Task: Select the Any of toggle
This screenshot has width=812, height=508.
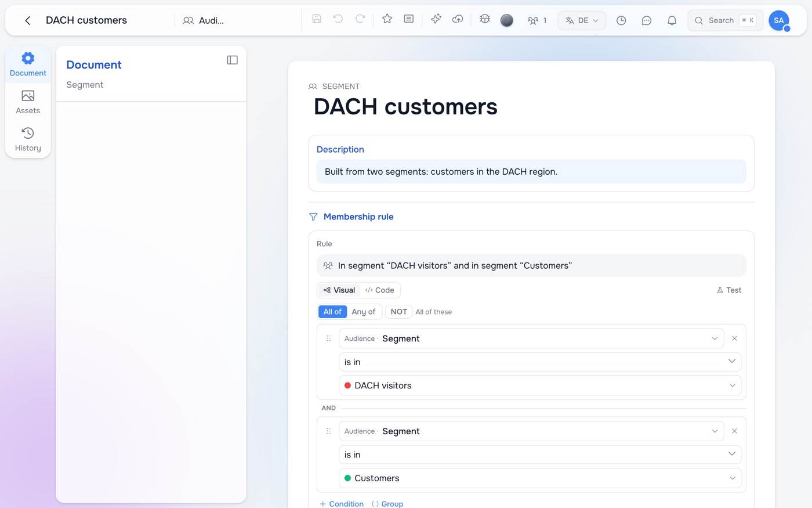Action: (x=364, y=312)
